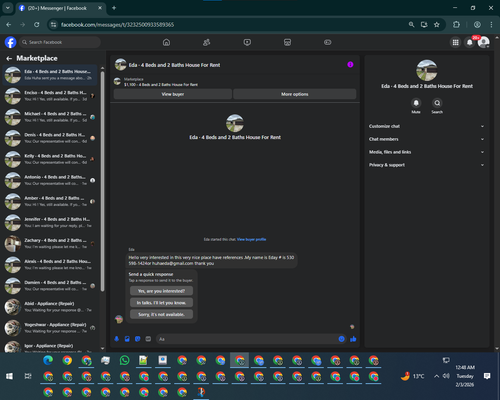500x400 pixels.
Task: Mute this conversation with the bell icon
Action: [x=416, y=103]
